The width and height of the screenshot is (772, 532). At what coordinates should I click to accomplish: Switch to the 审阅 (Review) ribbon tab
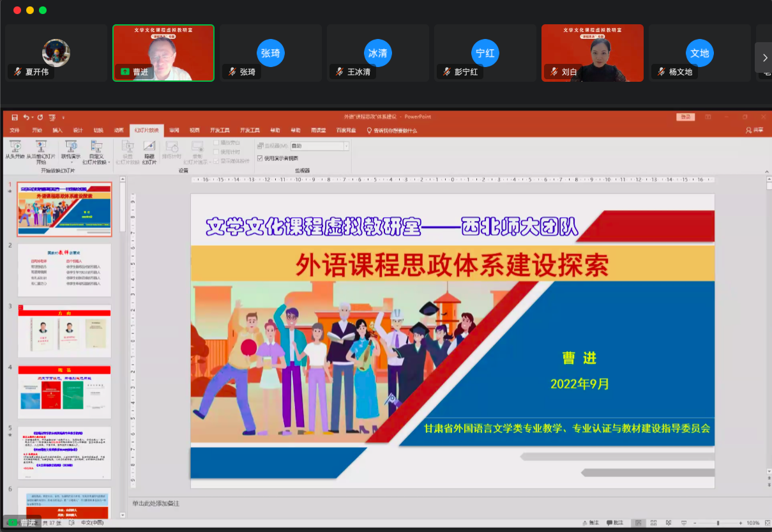coord(174,130)
